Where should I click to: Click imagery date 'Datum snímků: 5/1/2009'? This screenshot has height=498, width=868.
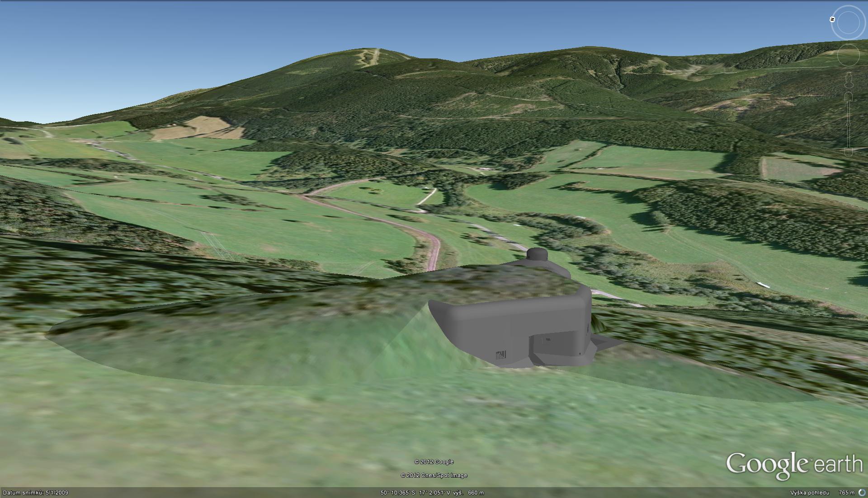coord(35,493)
